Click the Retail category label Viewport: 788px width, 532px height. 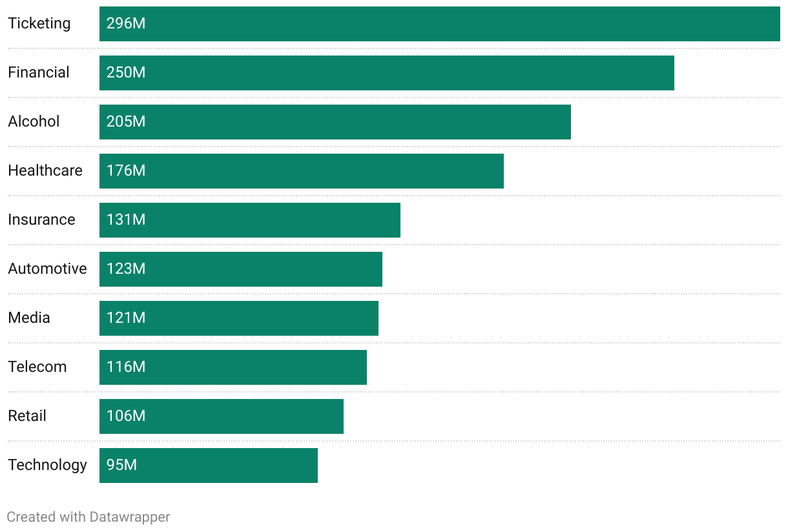pos(27,416)
